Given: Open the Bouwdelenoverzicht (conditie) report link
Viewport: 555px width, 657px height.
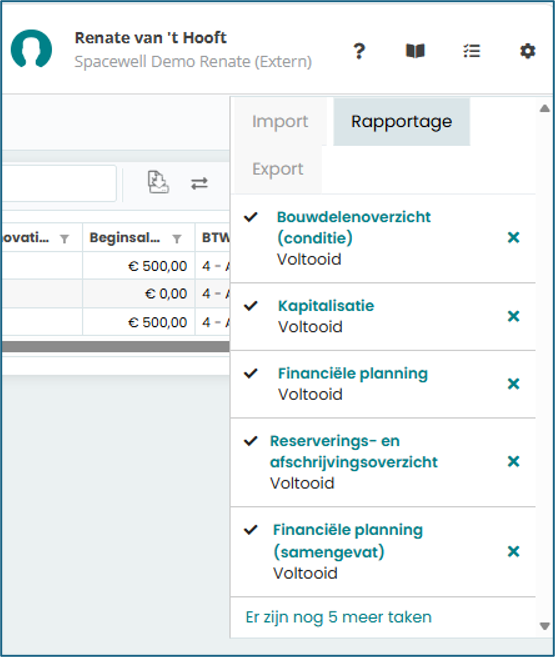Looking at the screenshot, I should pos(354,228).
